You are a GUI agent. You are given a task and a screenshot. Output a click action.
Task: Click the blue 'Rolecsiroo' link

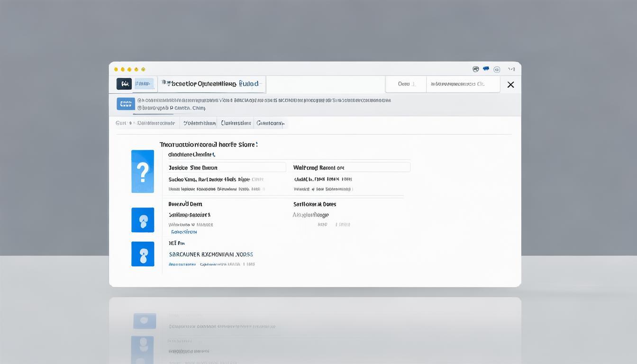coord(184,232)
